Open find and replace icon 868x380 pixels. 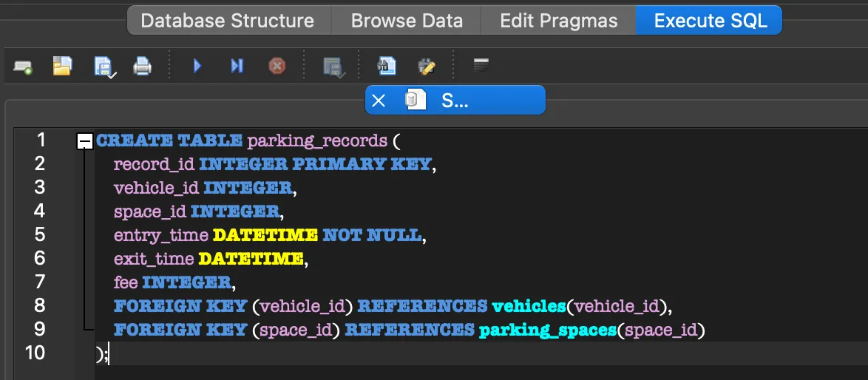point(387,67)
